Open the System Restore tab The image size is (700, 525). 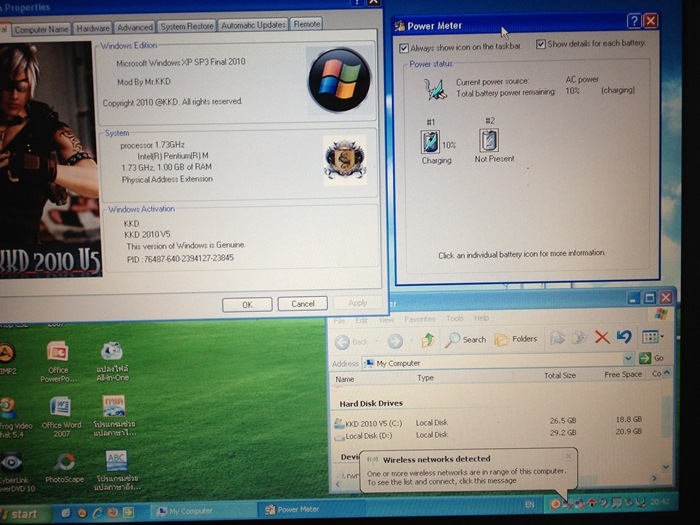pyautogui.click(x=186, y=26)
